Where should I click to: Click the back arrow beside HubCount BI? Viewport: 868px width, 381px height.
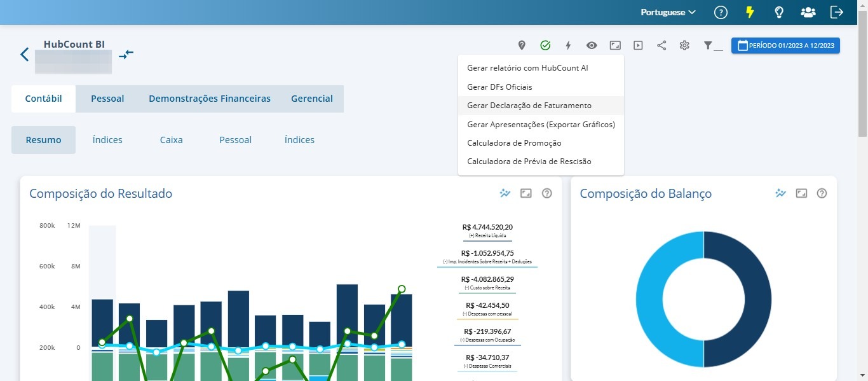point(25,54)
